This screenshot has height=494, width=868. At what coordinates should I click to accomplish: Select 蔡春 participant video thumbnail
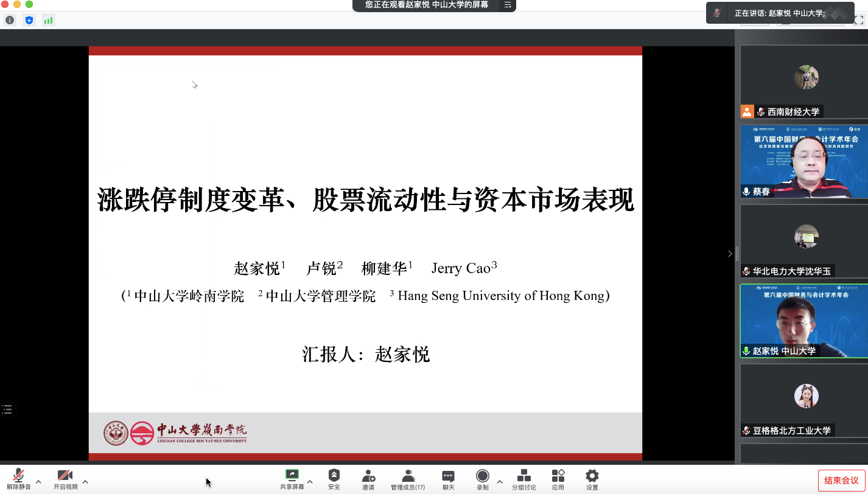(803, 161)
